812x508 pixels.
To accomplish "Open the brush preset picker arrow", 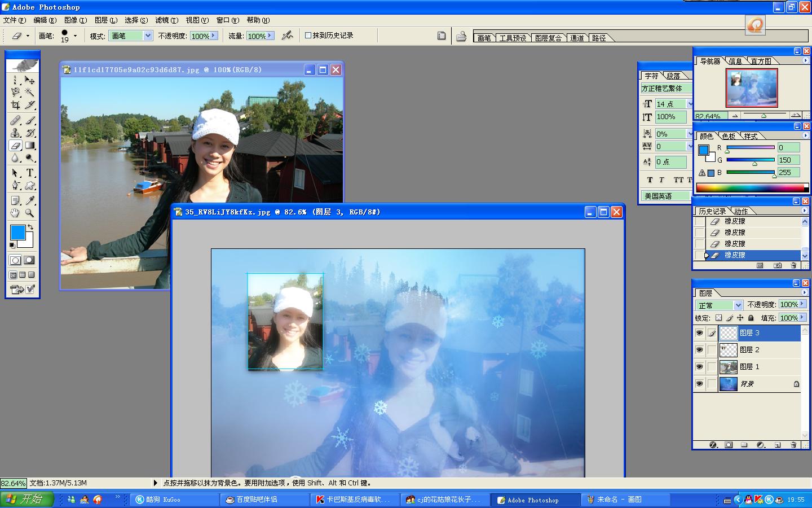I will [75, 36].
